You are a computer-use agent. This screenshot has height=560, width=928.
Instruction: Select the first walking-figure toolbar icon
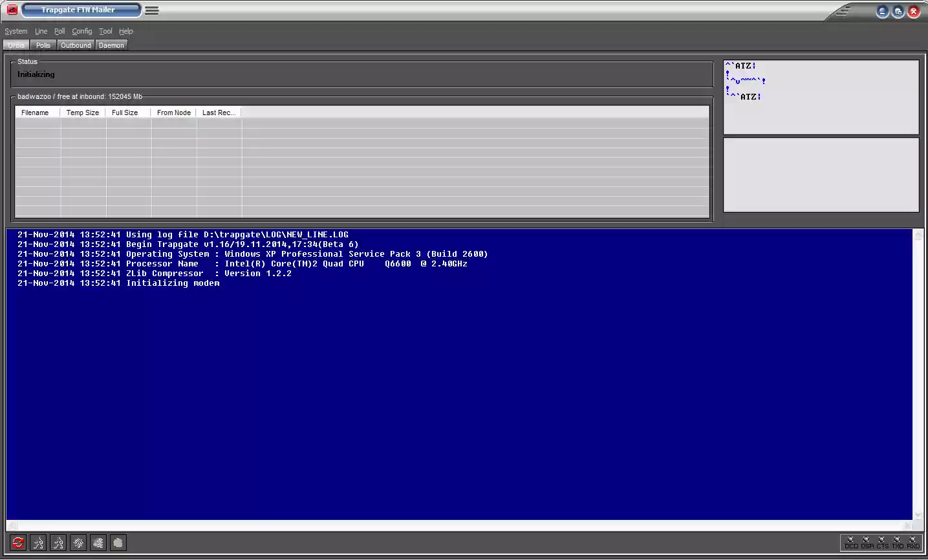click(x=38, y=543)
